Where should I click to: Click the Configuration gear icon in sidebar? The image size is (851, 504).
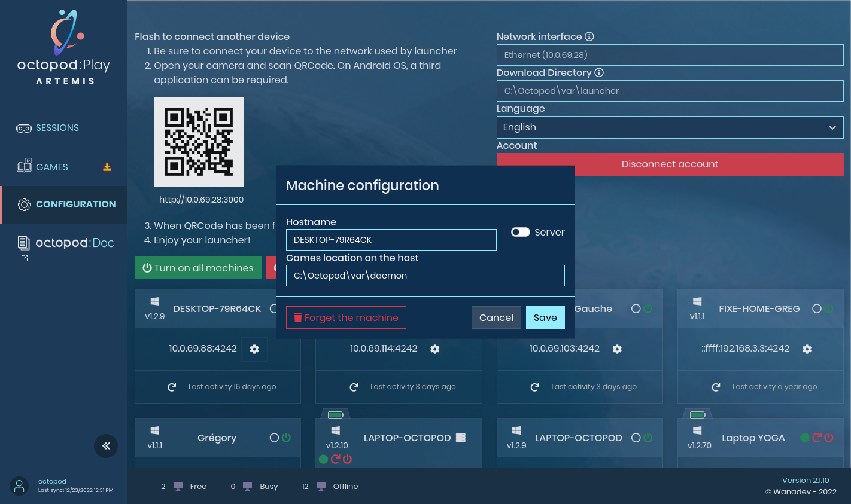point(24,204)
